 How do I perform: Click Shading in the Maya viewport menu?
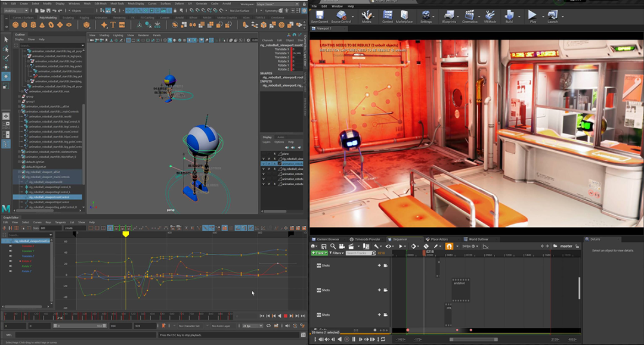click(x=104, y=35)
